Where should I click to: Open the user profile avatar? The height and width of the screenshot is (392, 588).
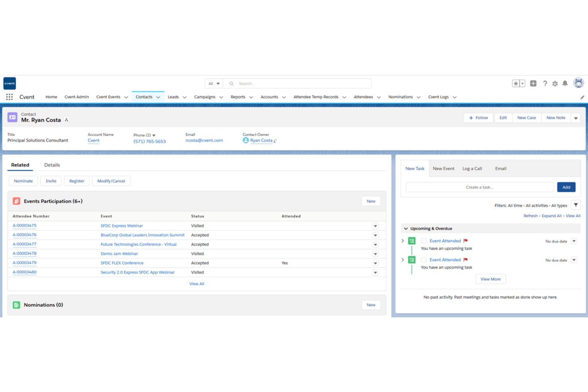578,83
